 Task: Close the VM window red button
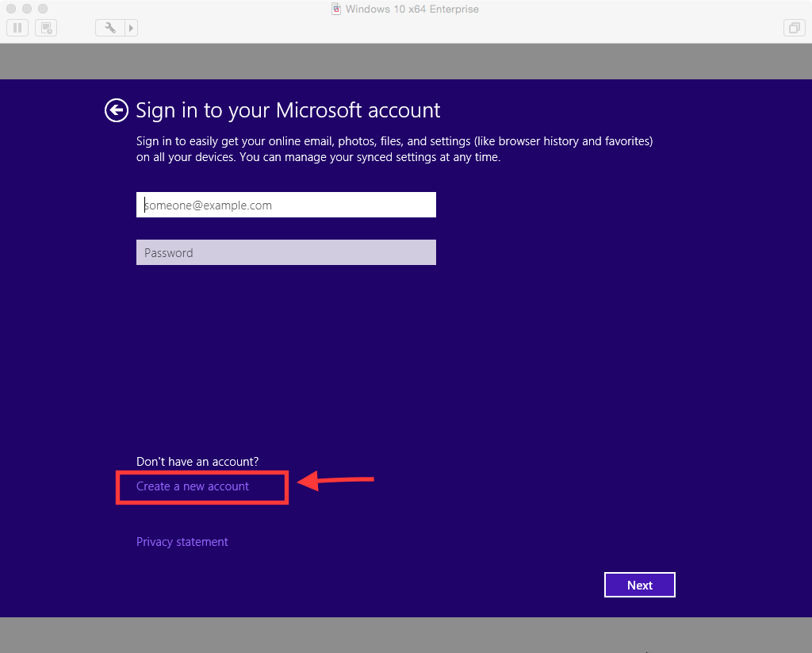[11, 9]
